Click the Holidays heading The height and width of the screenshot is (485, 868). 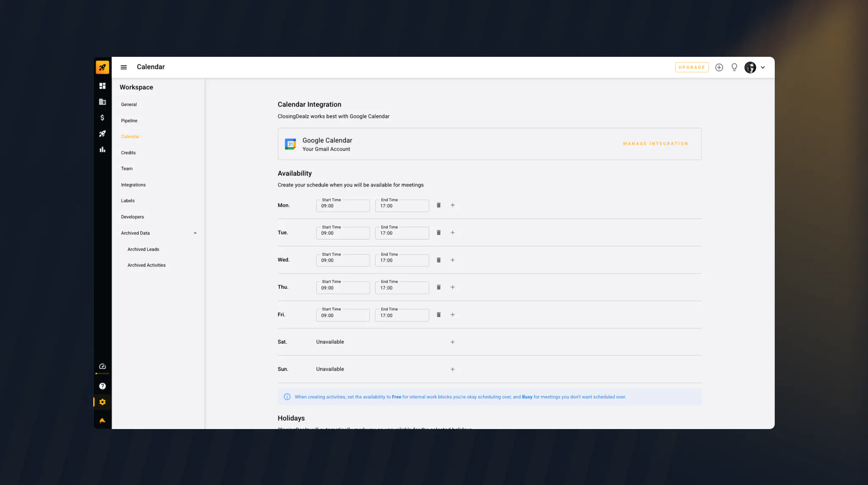click(291, 418)
